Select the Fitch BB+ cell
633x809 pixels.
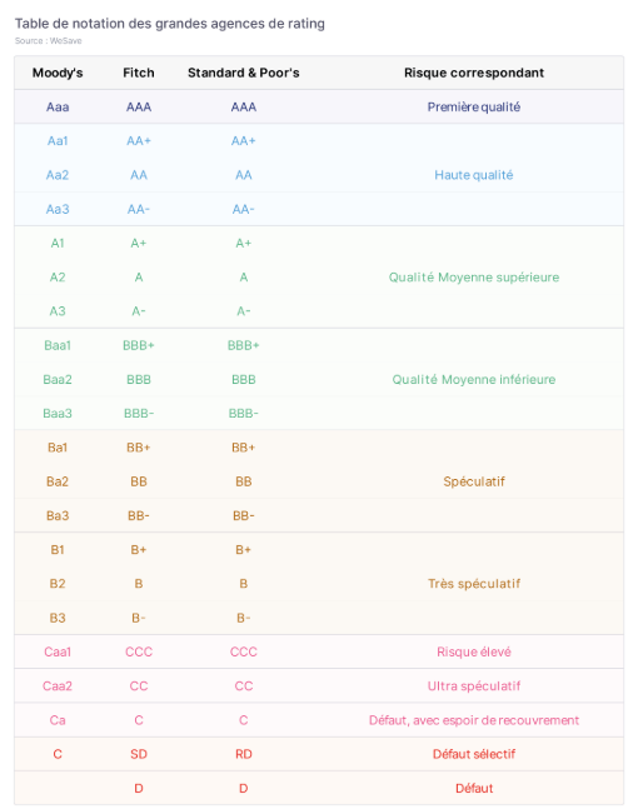[138, 447]
